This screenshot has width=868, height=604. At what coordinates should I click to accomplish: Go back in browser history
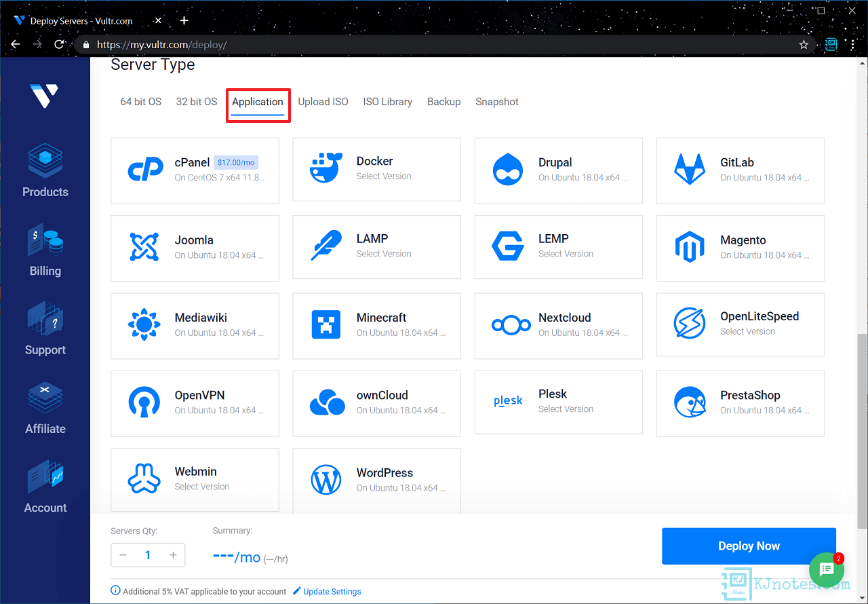pyautogui.click(x=16, y=44)
